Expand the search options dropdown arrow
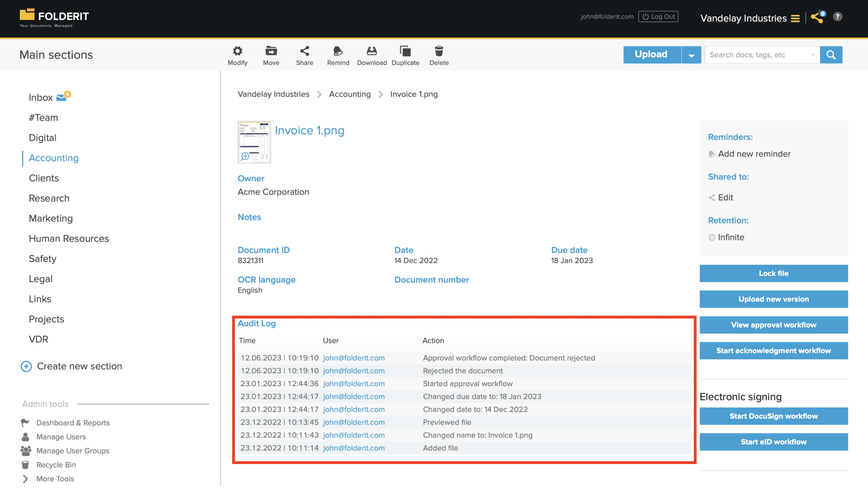Image resolution: width=868 pixels, height=492 pixels. click(x=812, y=55)
